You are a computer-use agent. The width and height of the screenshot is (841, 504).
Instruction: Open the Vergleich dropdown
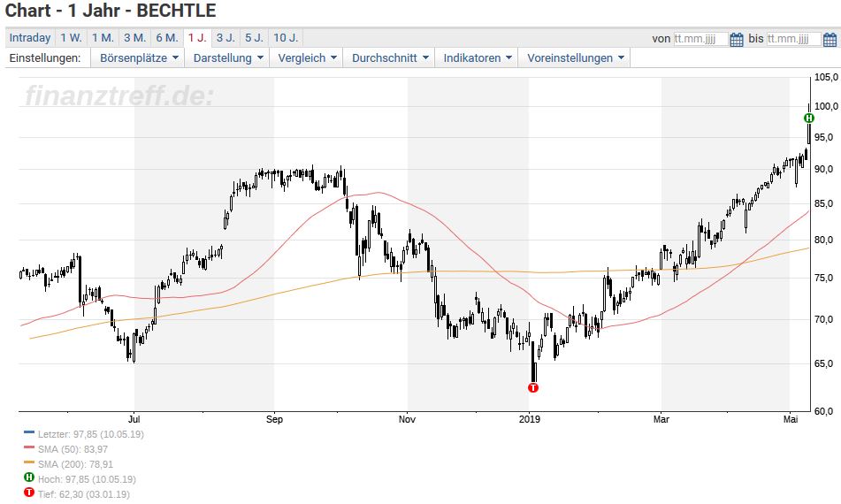point(307,57)
